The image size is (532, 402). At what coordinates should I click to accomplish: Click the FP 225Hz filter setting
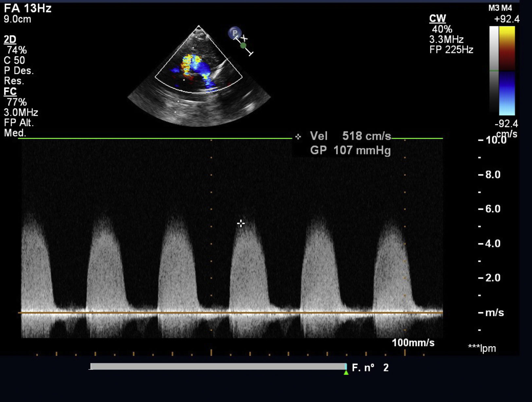(451, 50)
